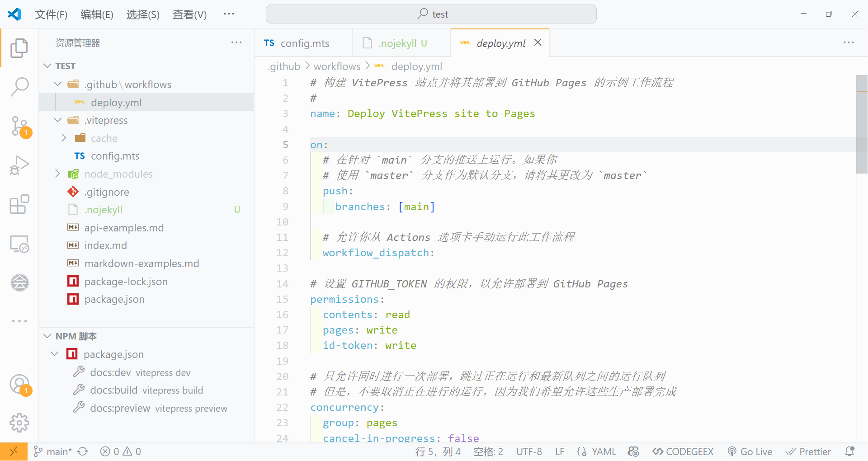
Task: Open notifications bell in status bar
Action: 850,452
